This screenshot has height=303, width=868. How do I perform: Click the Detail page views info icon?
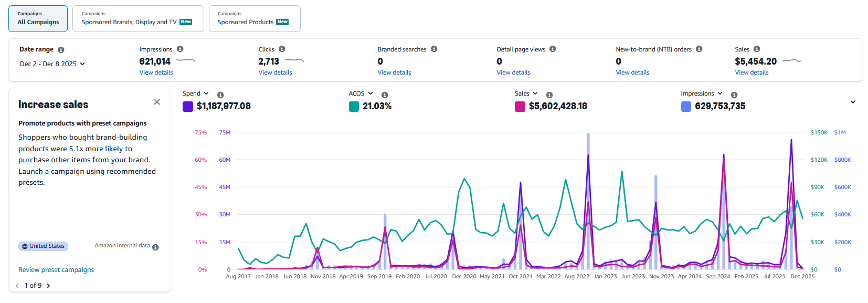click(553, 49)
